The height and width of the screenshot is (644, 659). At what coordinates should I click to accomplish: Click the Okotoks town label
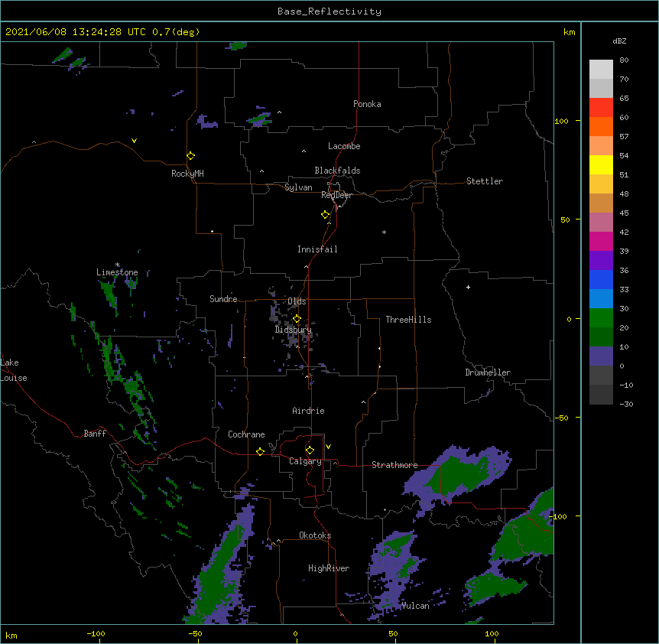pos(315,535)
